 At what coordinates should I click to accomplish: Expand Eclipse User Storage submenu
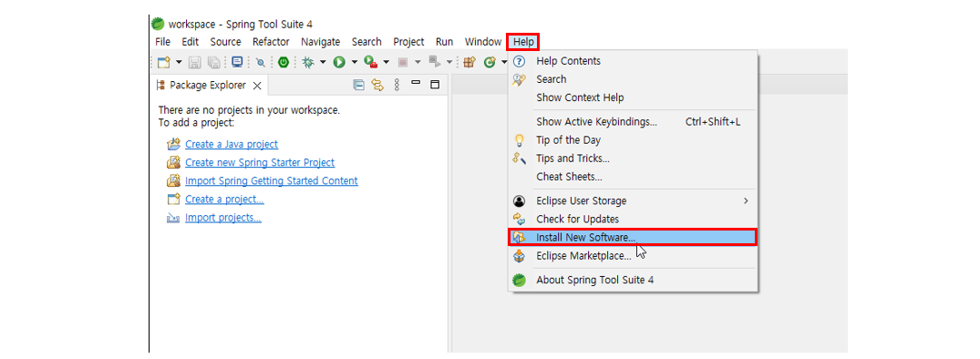click(633, 201)
